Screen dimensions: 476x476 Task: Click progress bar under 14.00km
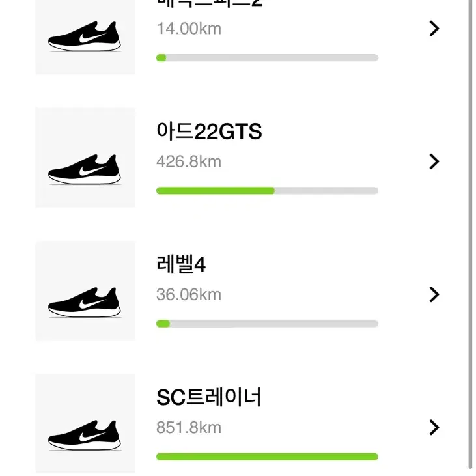[x=267, y=58]
